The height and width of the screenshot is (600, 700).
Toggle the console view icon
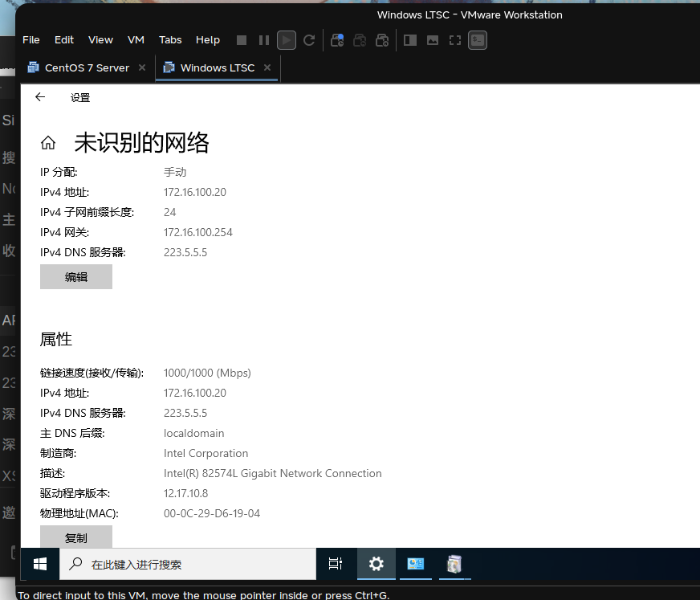tap(477, 39)
